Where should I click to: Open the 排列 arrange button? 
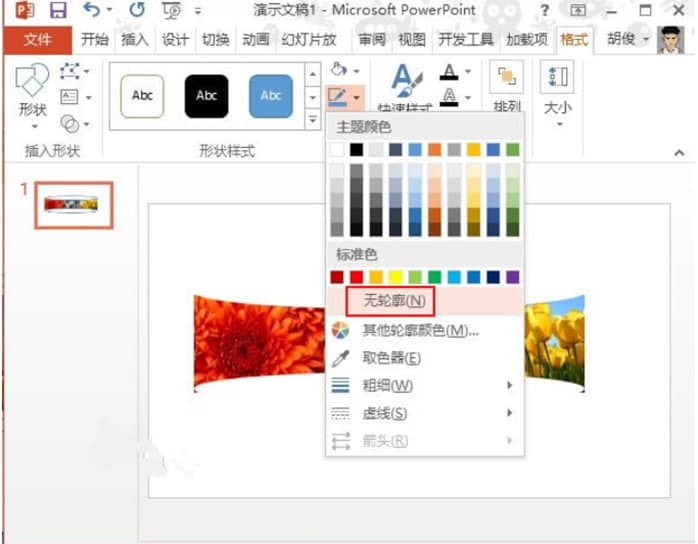tap(507, 87)
